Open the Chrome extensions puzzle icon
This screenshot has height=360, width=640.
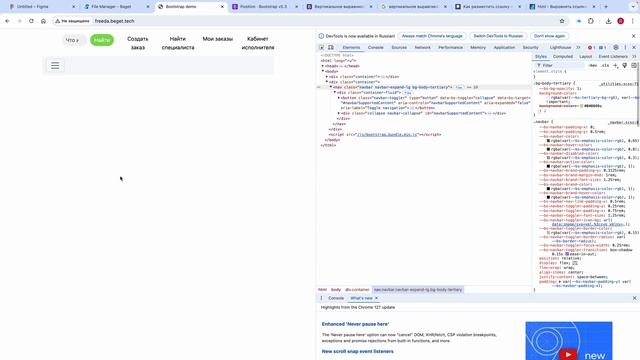click(x=591, y=21)
